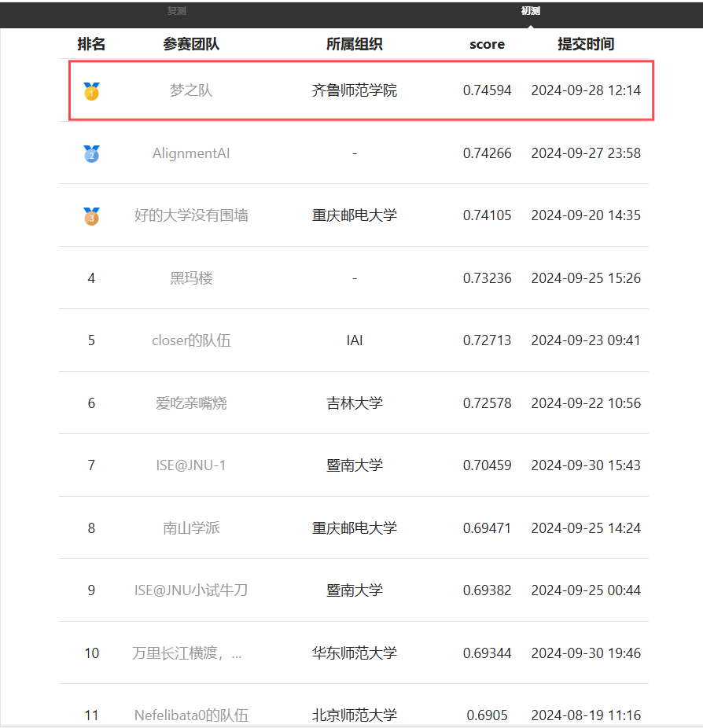The image size is (703, 728).
Task: Click the 南山学派 team link
Action: click(x=191, y=528)
